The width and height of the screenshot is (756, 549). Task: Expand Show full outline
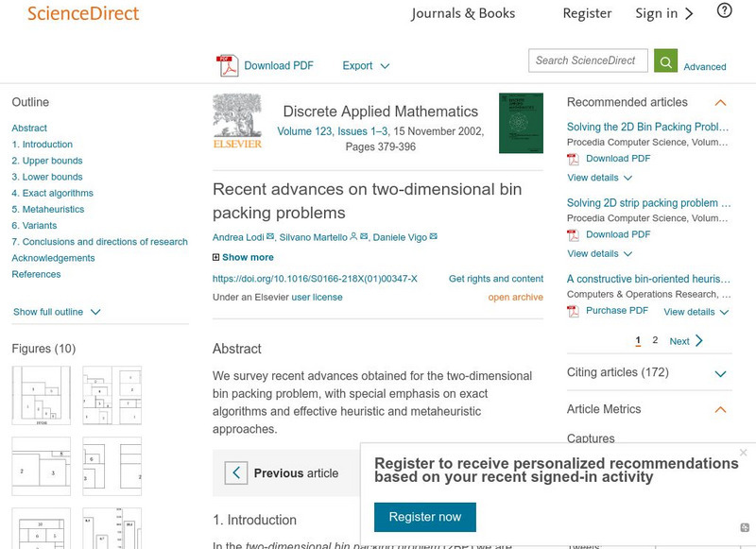[x=57, y=312]
